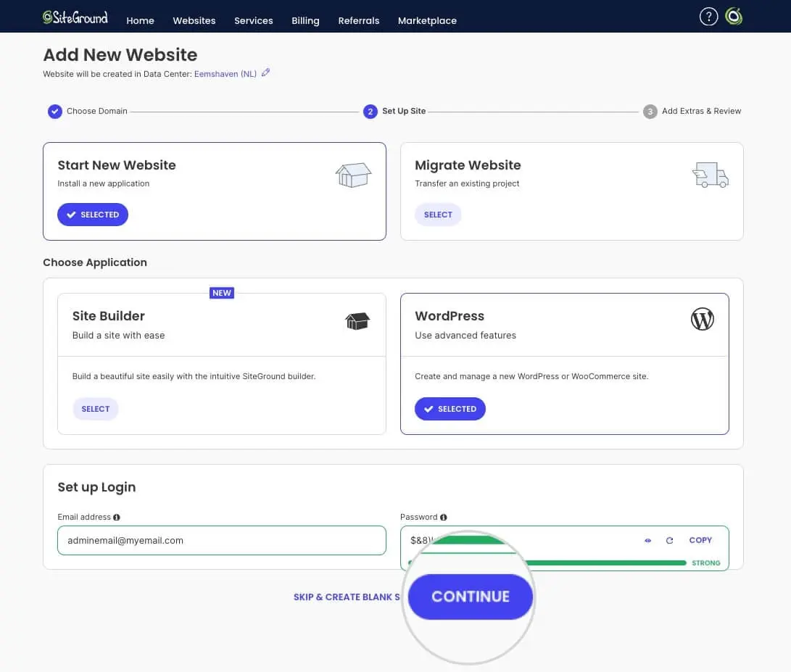791x672 pixels.
Task: Click the password info icon
Action: point(444,518)
